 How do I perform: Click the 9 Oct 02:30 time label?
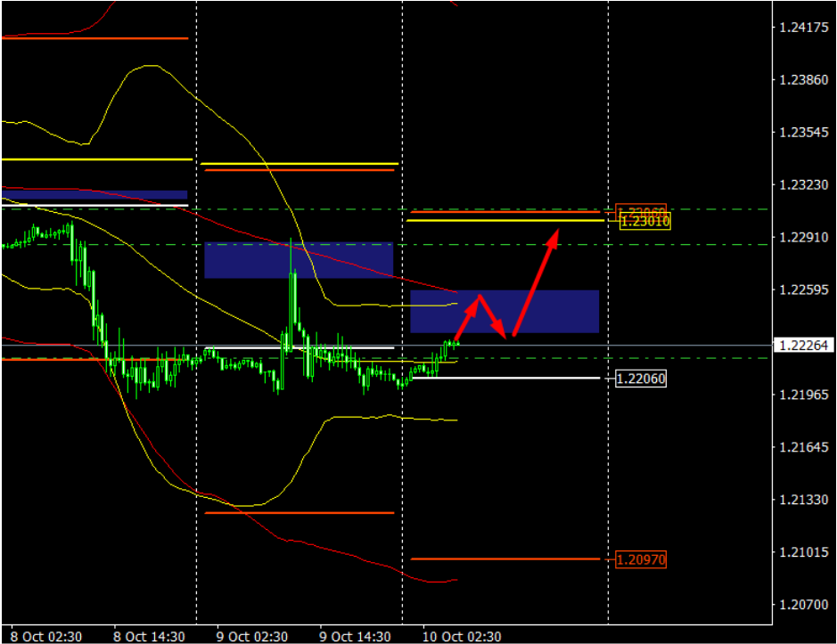tap(252, 636)
